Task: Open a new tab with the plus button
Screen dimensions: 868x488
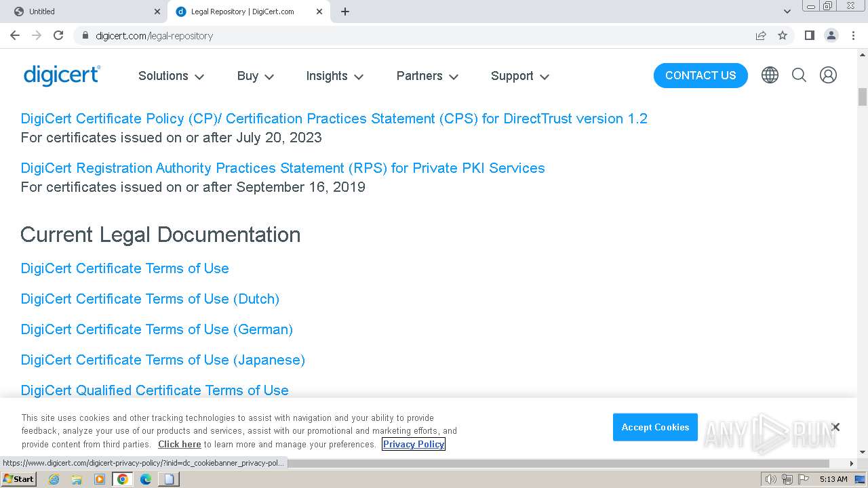Action: point(345,12)
